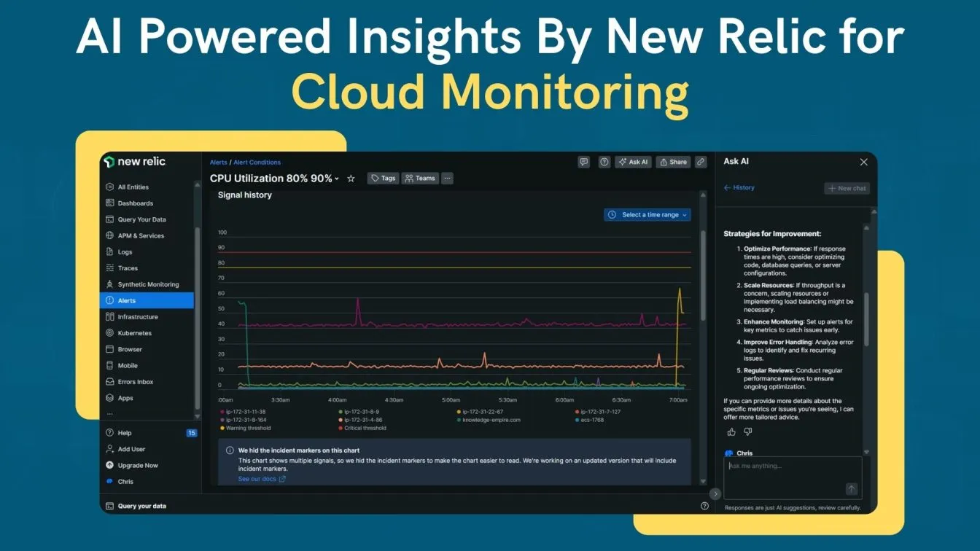Open the more options menu next to Teams
This screenshot has height=551, width=980.
[x=447, y=179]
